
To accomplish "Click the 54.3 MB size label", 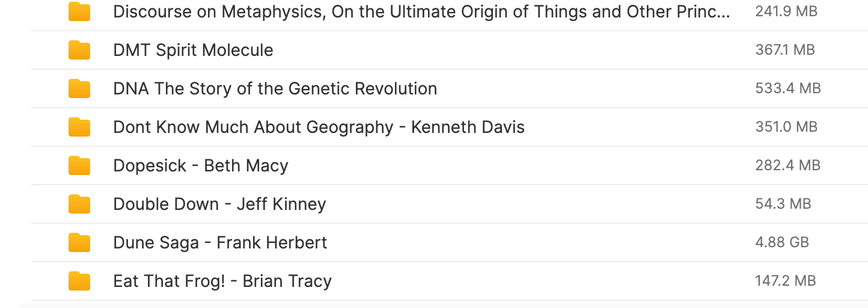I will (x=783, y=204).
